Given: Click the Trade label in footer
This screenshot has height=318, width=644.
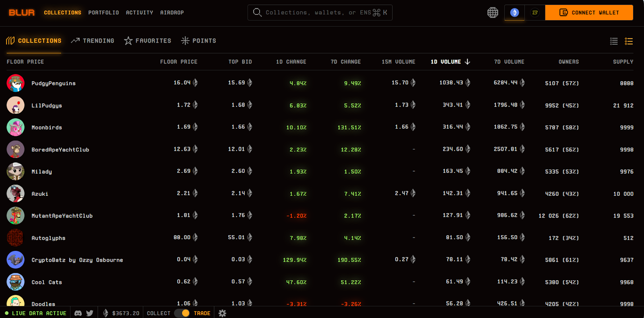Looking at the screenshot, I should 202,313.
